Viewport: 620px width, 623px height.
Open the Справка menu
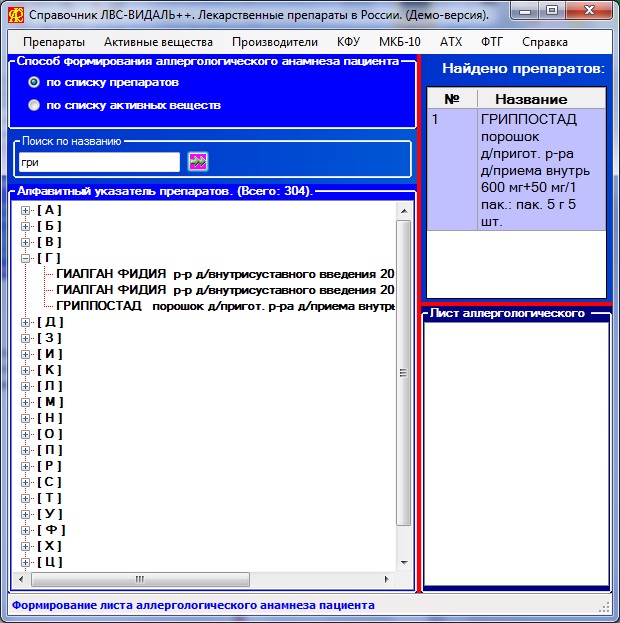pyautogui.click(x=544, y=42)
